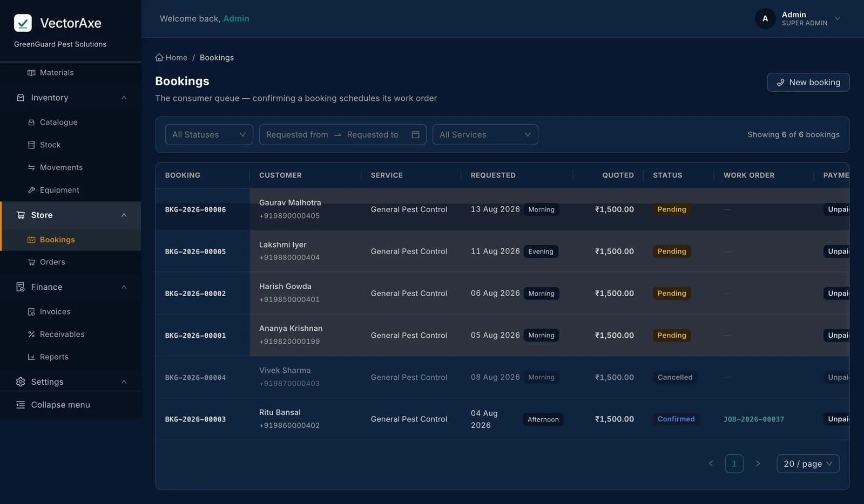Image resolution: width=864 pixels, height=504 pixels.
Task: Click the Evening slot tag for Lakshmi Iyer
Action: (541, 251)
